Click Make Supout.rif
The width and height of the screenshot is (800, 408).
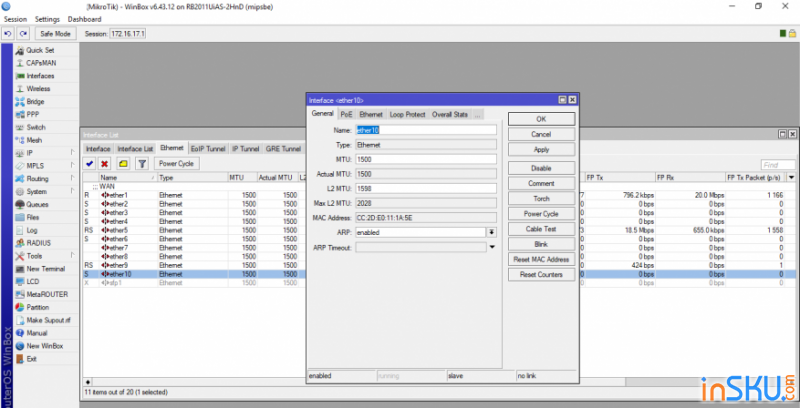coord(48,320)
